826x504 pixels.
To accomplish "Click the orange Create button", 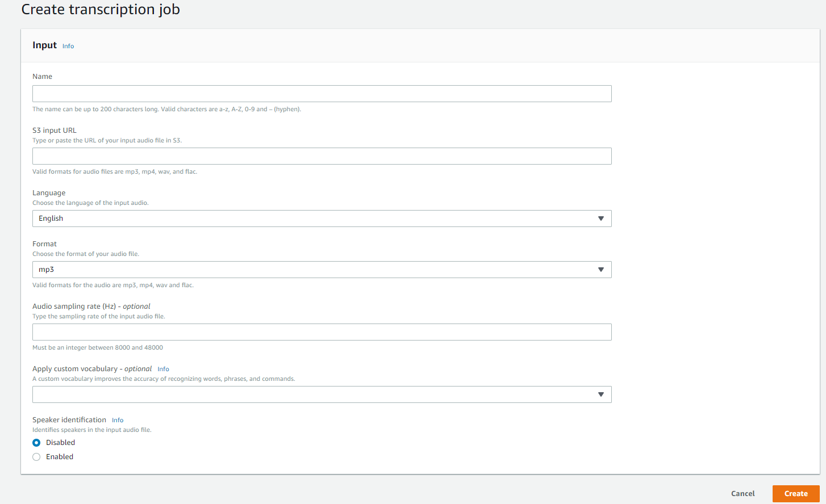I will click(796, 494).
